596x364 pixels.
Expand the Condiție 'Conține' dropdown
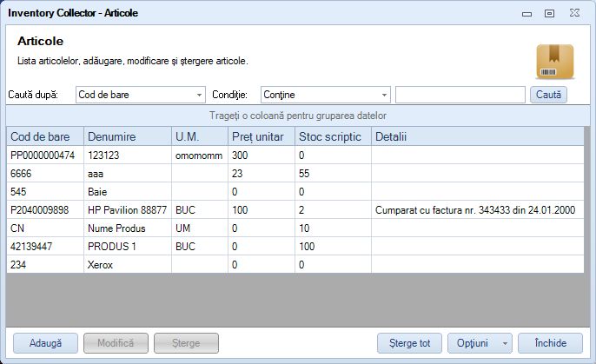tap(326, 95)
